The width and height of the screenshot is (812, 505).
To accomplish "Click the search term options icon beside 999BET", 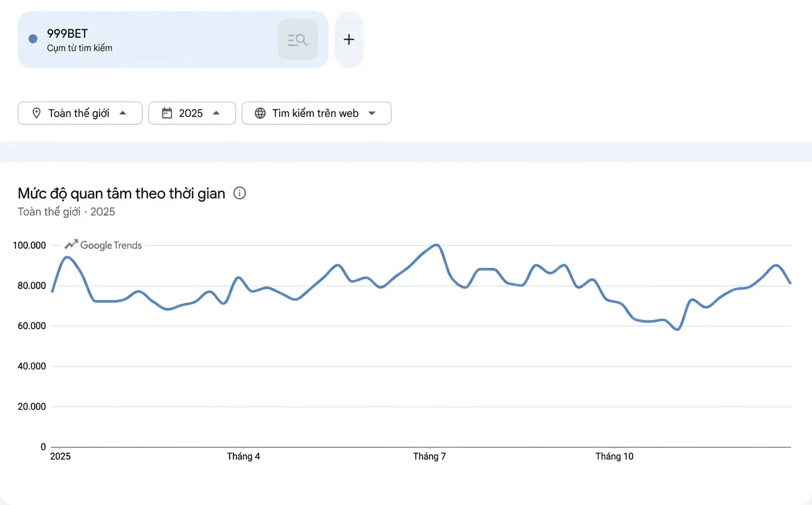I will tap(298, 40).
